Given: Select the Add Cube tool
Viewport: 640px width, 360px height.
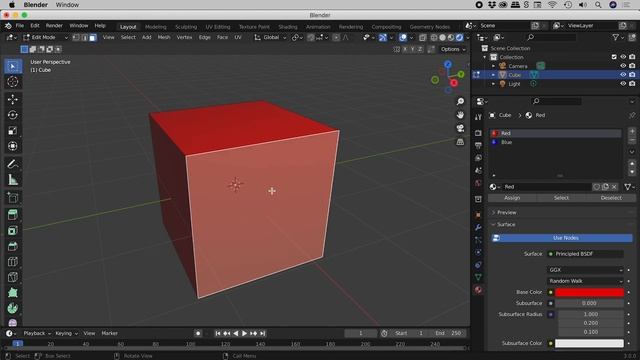Looking at the screenshot, I should click(x=13, y=198).
